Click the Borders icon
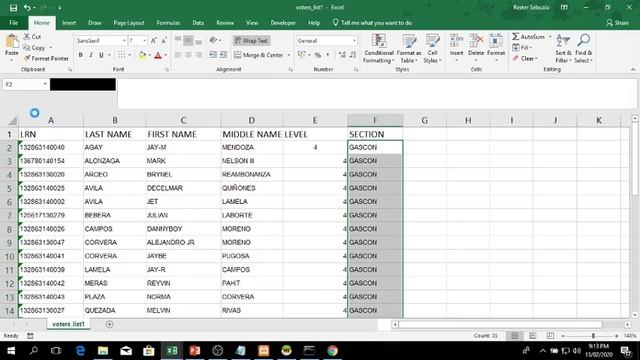Viewport: 640px width, 360px height. coord(122,55)
